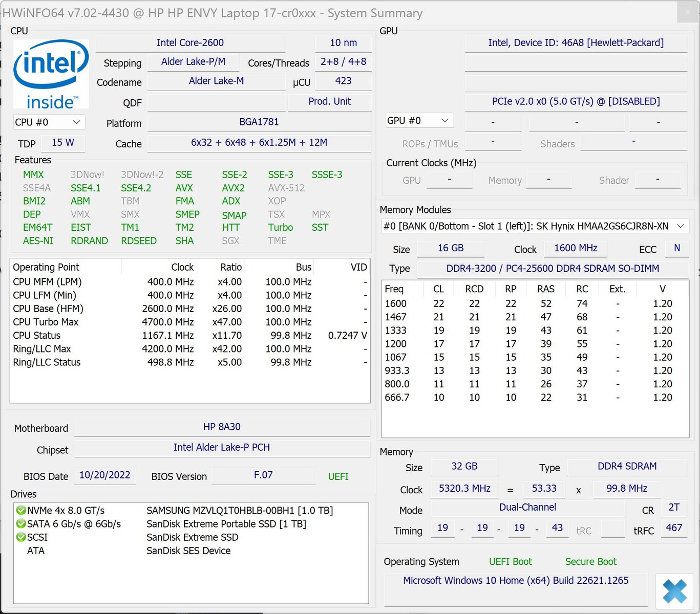700x614 pixels.
Task: Click the SanDisk SES Device ATA row
Action: 188,551
